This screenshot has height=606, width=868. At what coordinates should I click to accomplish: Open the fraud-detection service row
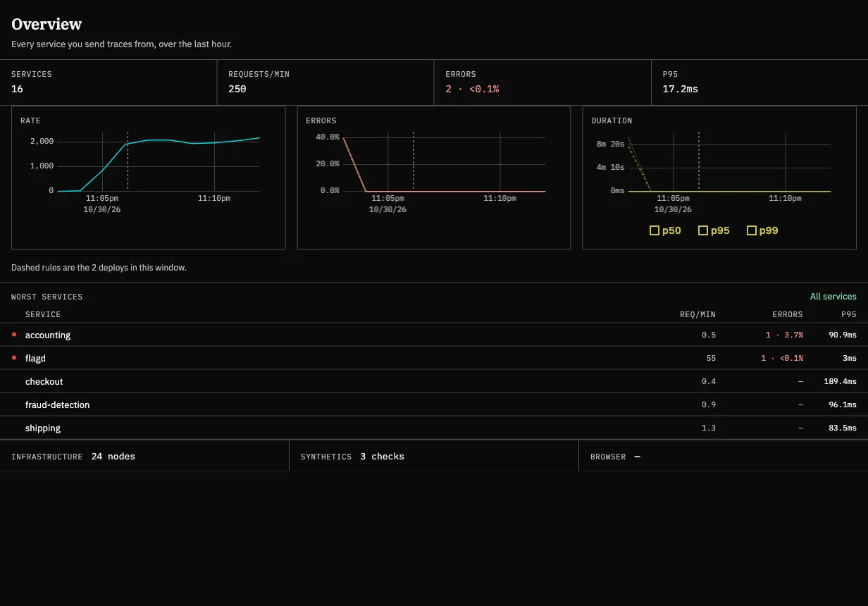click(434, 404)
